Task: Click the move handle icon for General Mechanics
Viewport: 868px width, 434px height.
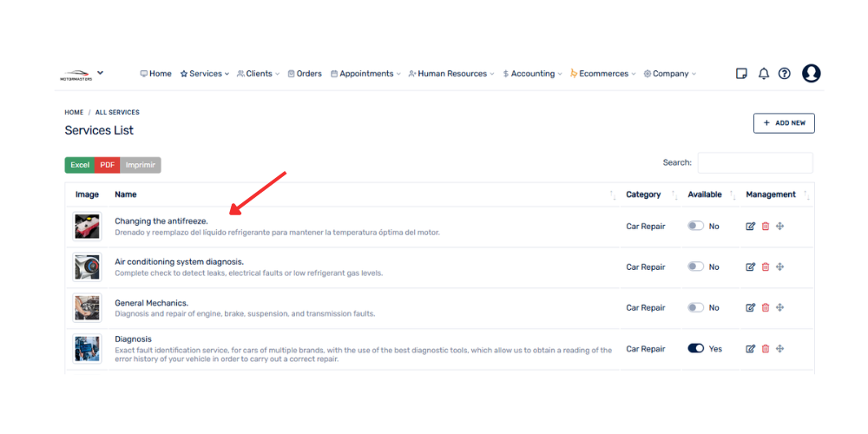Action: coord(779,308)
